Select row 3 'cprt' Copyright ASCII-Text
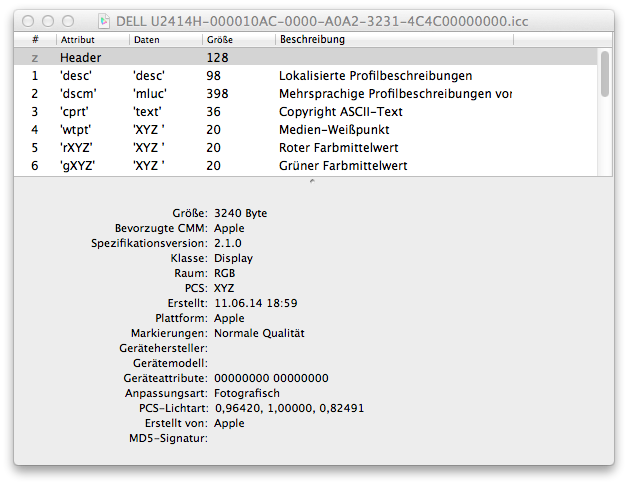 click(306, 112)
